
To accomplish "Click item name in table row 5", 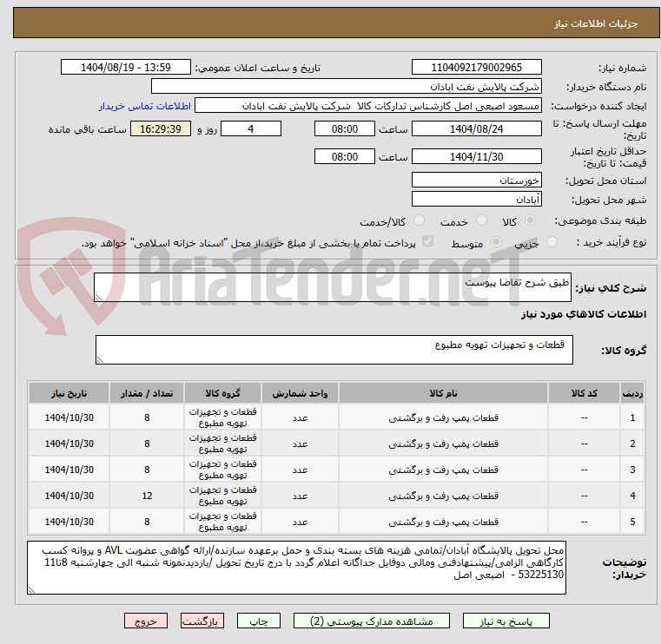I will click(x=443, y=522).
